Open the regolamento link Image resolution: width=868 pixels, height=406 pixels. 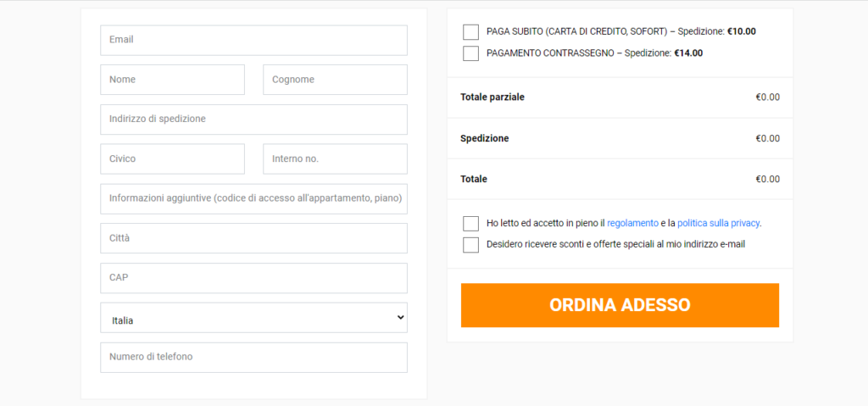632,223
